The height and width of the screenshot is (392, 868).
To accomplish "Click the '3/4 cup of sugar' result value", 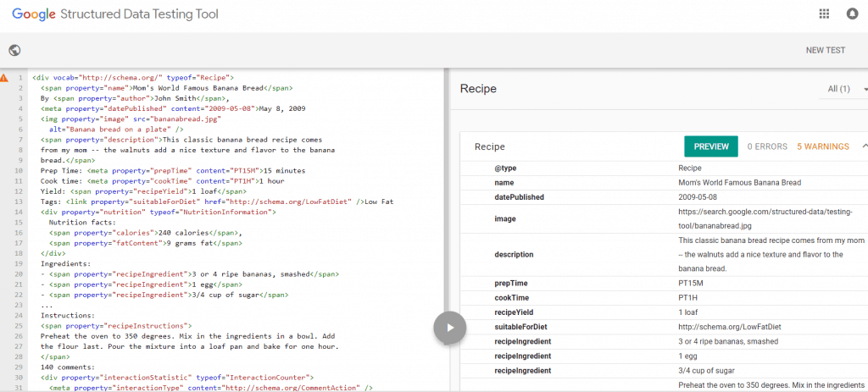I will (x=706, y=370).
